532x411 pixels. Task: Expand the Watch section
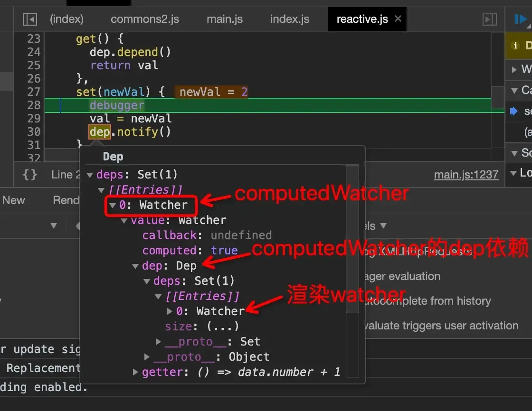point(514,69)
